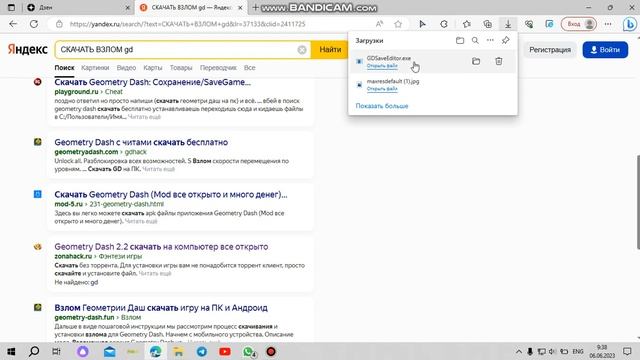This screenshot has width=640, height=360.
Task: Switch to Карты search category
Action: [x=153, y=68]
